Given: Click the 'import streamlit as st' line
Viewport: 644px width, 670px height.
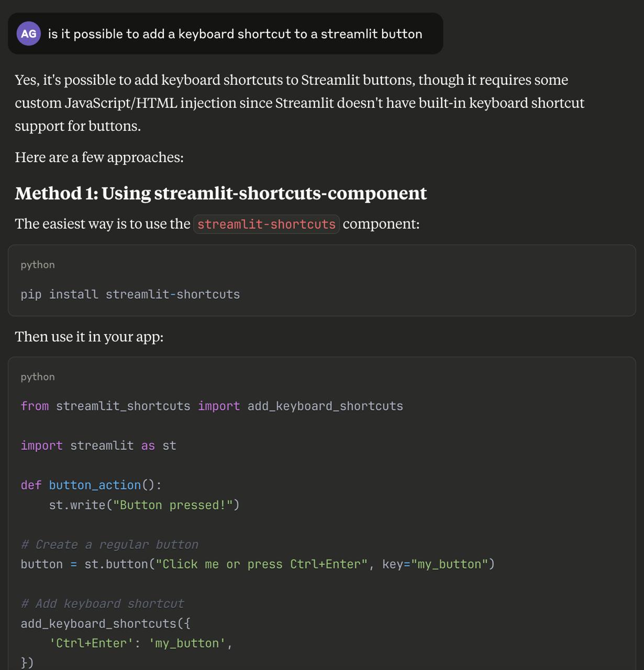Looking at the screenshot, I should (98, 445).
